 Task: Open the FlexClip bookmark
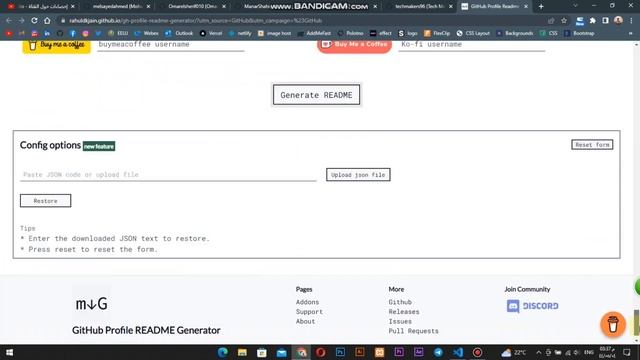(x=437, y=33)
